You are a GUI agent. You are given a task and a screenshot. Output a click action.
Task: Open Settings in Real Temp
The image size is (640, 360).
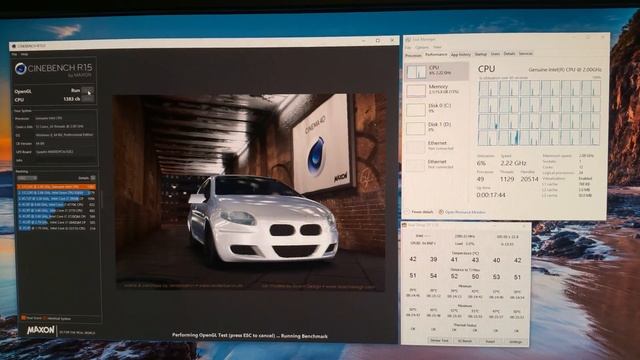click(516, 341)
